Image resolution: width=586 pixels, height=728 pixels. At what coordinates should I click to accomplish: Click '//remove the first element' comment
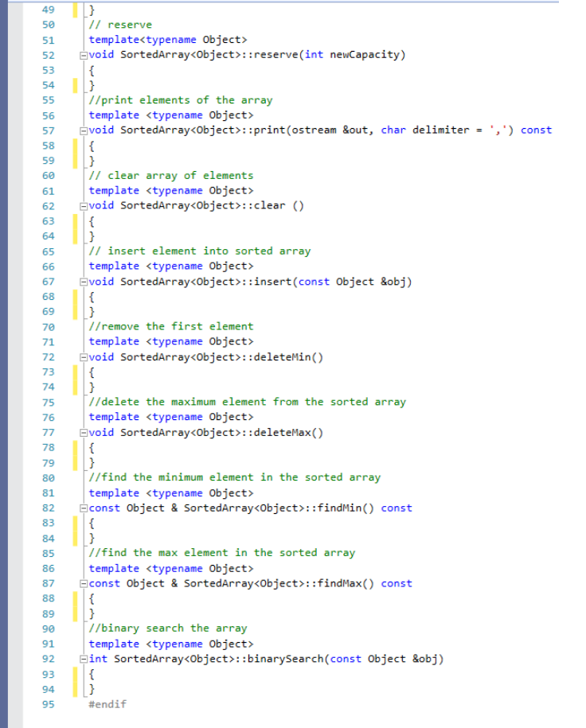171,326
